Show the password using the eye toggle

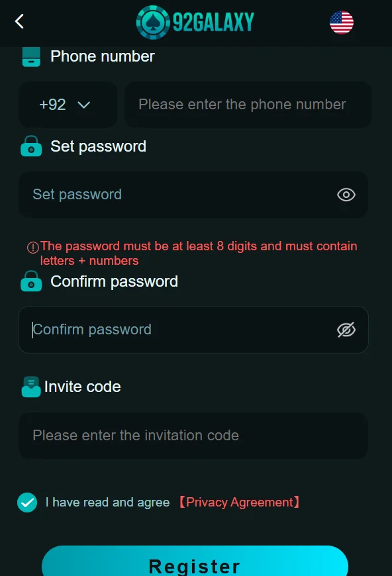tap(346, 195)
